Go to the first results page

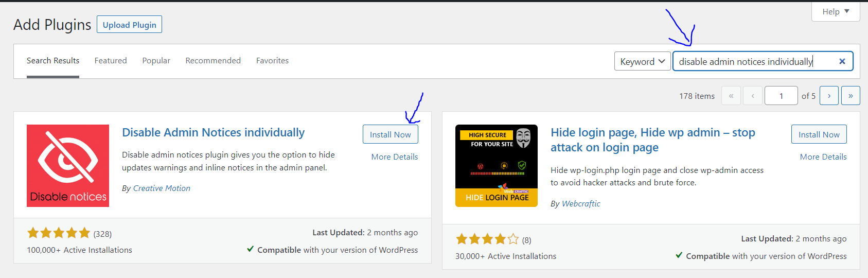pos(731,96)
